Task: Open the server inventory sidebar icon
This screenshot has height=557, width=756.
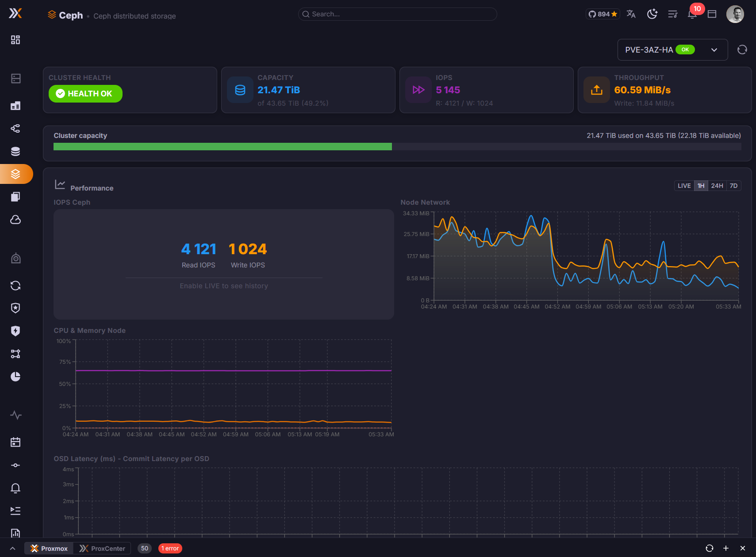Action: coord(15,79)
